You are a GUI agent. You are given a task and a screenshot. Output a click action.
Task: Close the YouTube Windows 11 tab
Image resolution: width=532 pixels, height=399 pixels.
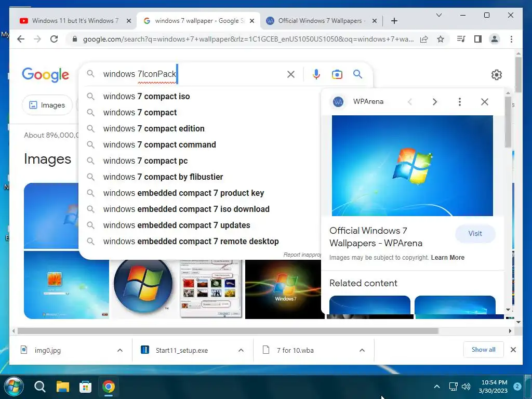129,21
